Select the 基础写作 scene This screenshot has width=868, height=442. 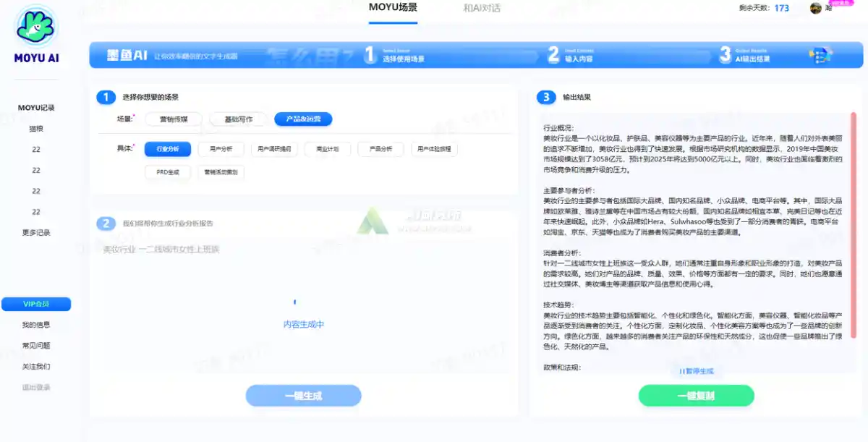coord(239,119)
